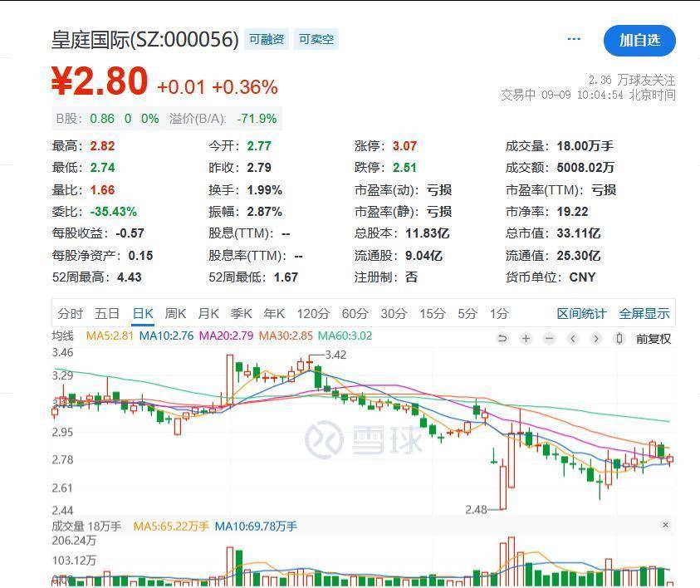Zoom in the K-line chart with plus icon

pyautogui.click(x=526, y=338)
